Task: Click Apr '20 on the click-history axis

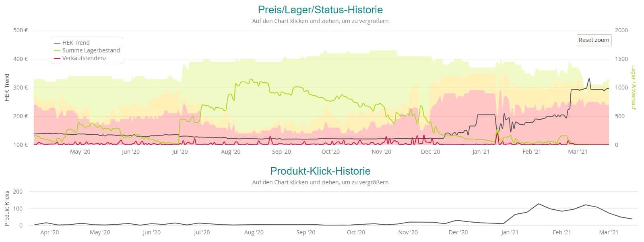Action: pos(50,232)
